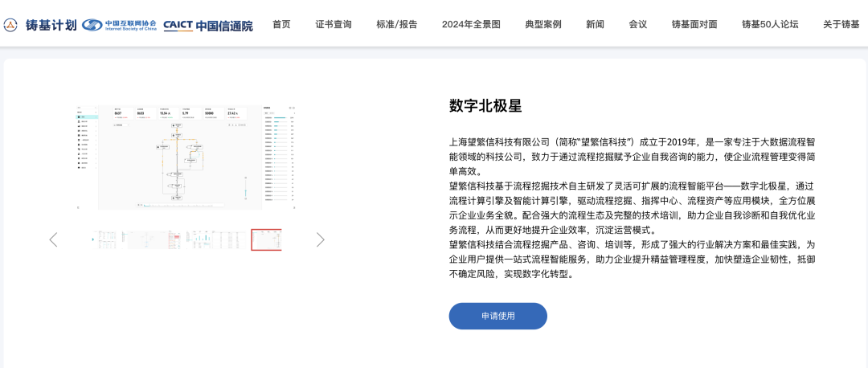Click the 申请使用 button

pyautogui.click(x=497, y=316)
